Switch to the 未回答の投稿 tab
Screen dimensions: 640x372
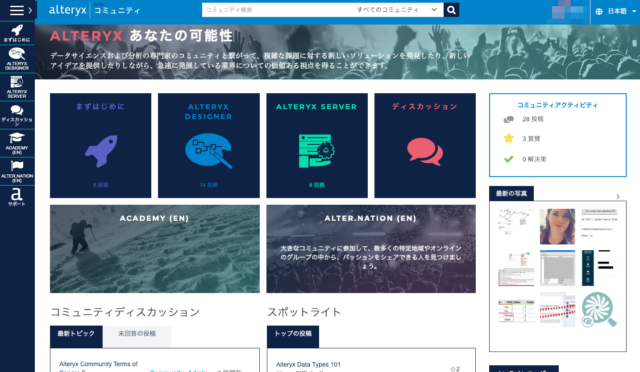tap(137, 334)
